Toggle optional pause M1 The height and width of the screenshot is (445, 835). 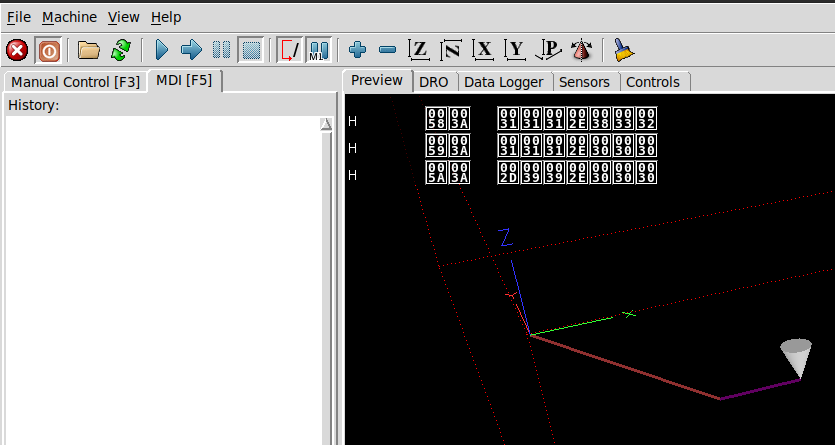pos(319,50)
